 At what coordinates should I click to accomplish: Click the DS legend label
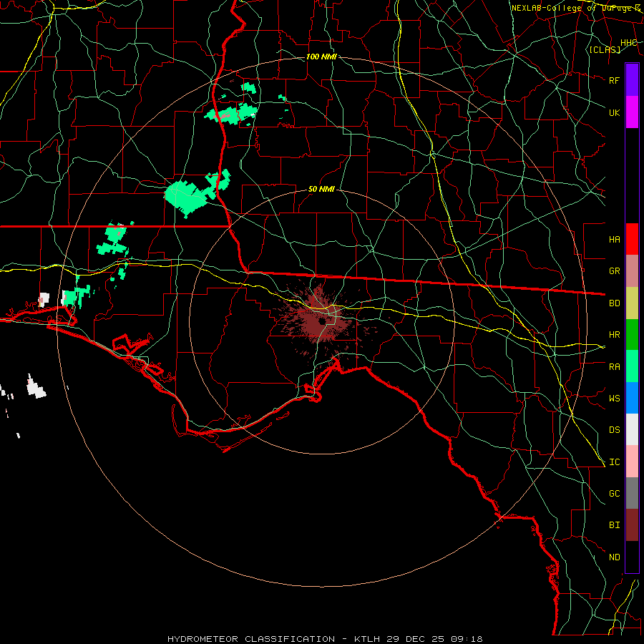coord(614,429)
